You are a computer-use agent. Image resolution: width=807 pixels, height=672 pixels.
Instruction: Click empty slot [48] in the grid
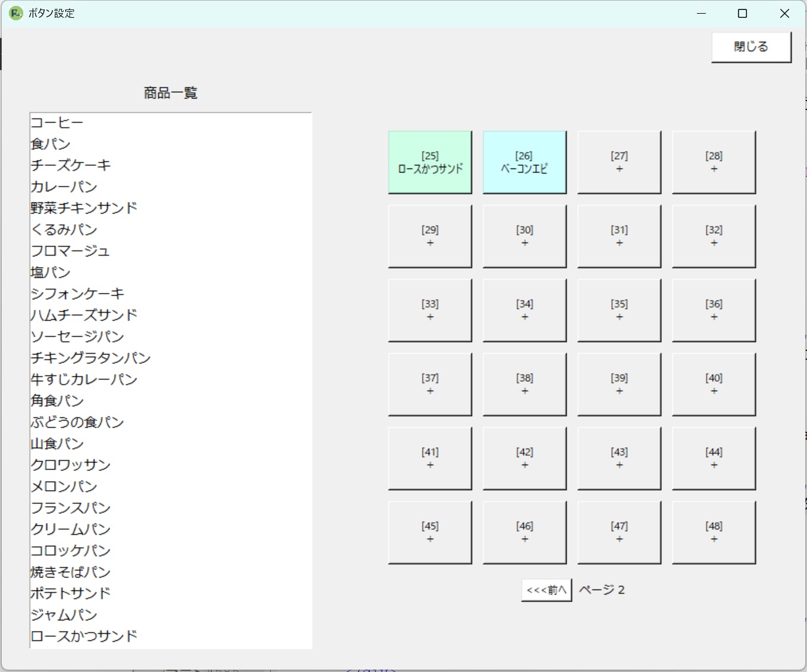714,532
